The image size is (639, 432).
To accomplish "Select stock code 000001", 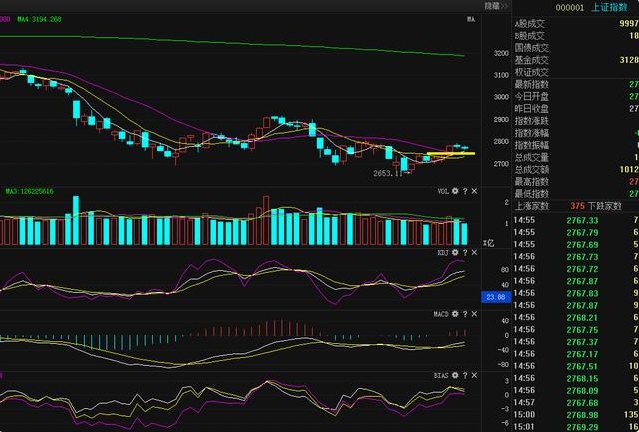I will point(570,8).
